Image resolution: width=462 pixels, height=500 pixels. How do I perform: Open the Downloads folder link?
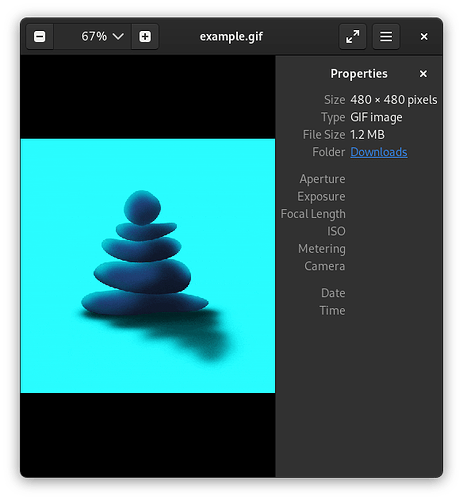click(x=379, y=152)
